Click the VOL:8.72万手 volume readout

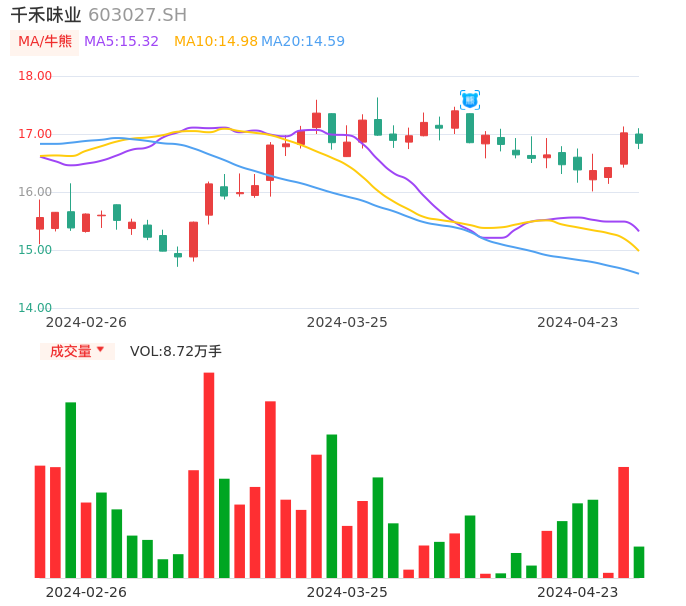[x=175, y=351]
